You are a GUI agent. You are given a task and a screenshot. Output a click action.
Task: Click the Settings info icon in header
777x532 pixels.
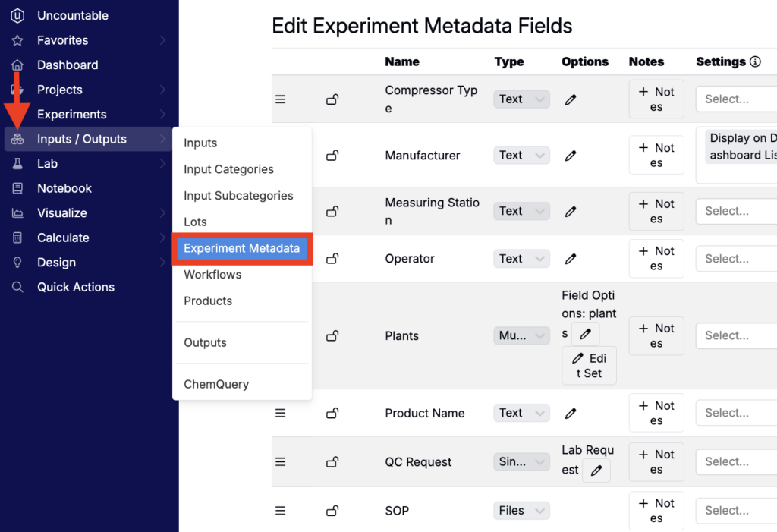click(x=755, y=62)
